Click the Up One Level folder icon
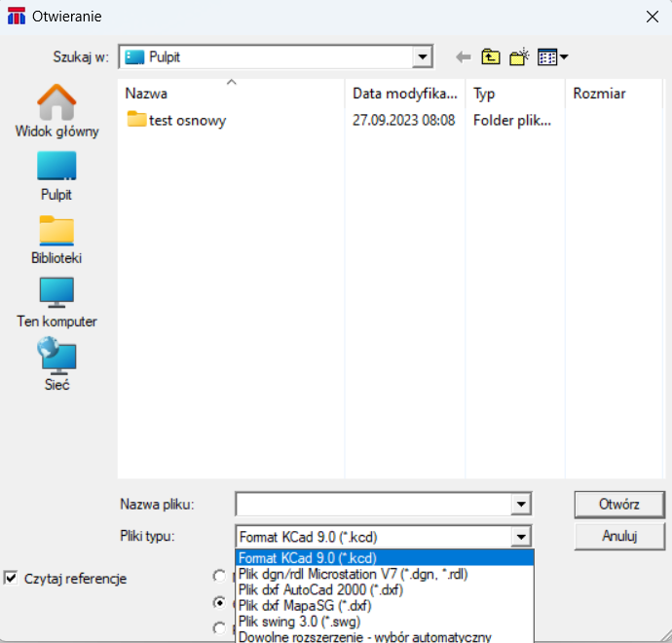 (491, 57)
